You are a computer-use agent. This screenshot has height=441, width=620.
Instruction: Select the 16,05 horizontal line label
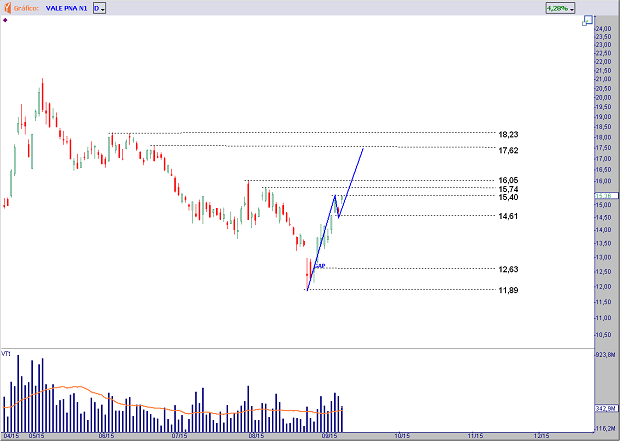[507, 181]
